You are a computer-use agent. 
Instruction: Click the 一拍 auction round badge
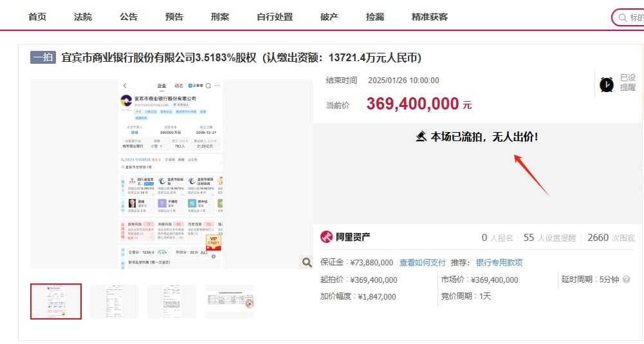pos(42,58)
